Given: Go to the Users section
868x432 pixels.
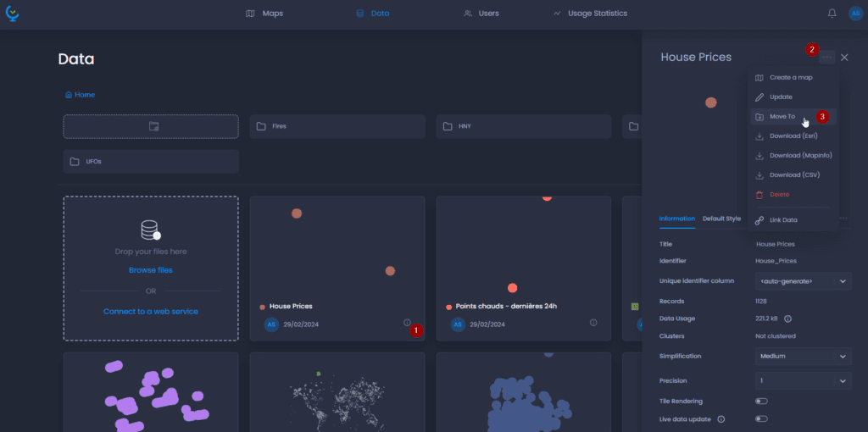Looking at the screenshot, I should [481, 14].
